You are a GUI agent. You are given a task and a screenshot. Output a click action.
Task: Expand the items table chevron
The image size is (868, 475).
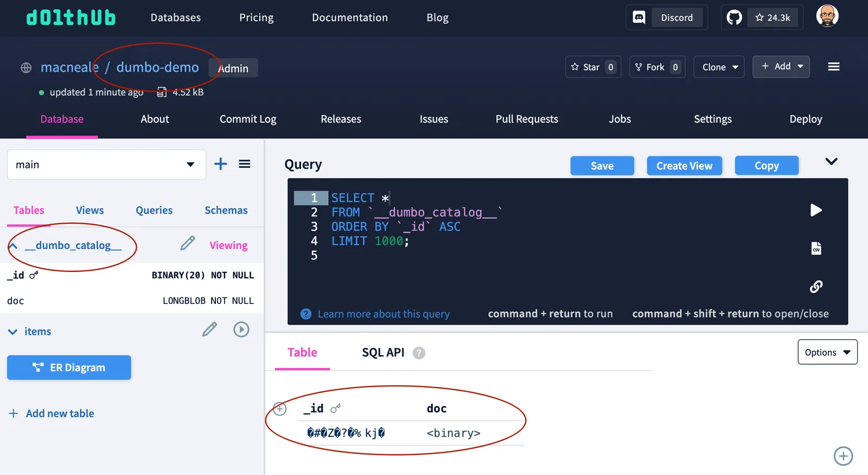pyautogui.click(x=12, y=332)
